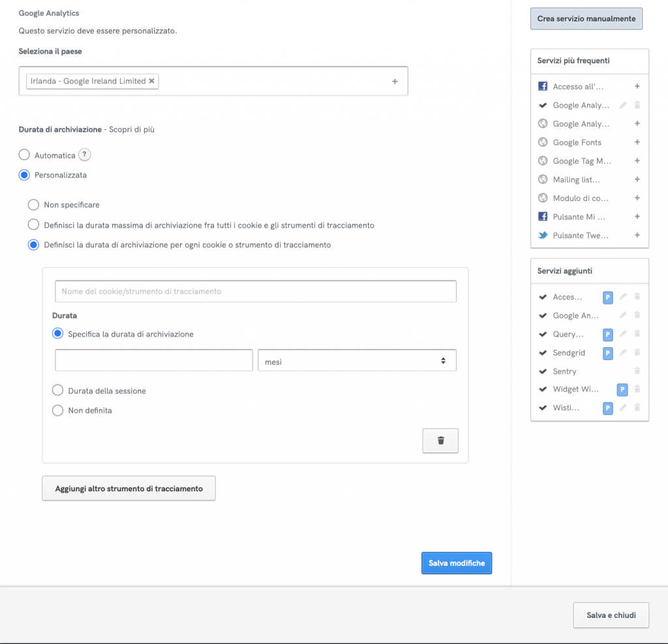The width and height of the screenshot is (668, 644).
Task: Click in the cookie name input field
Action: click(x=255, y=292)
